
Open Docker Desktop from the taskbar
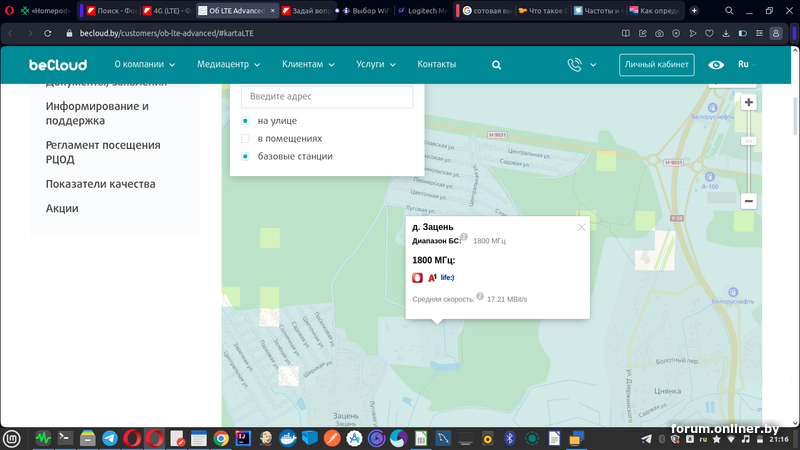(x=288, y=438)
